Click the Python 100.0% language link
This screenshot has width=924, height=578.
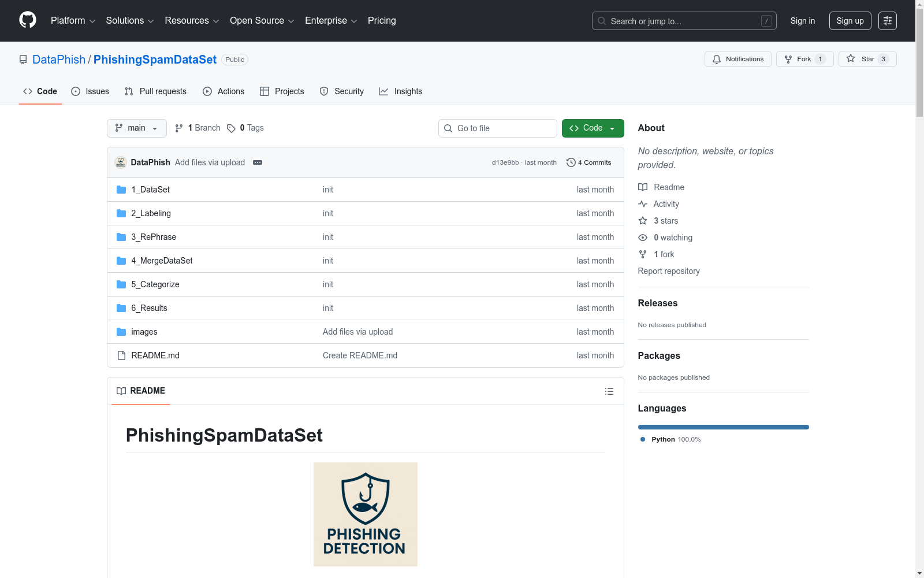671,439
